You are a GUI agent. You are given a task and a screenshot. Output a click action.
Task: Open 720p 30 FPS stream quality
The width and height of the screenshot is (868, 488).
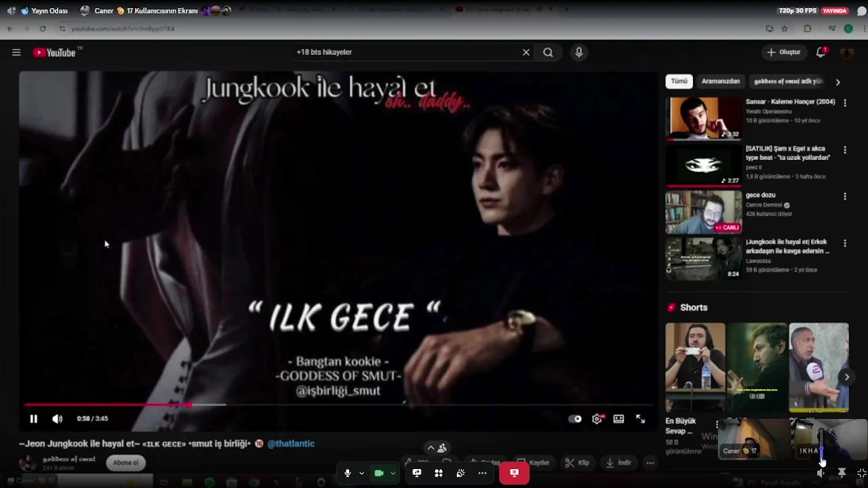click(797, 11)
